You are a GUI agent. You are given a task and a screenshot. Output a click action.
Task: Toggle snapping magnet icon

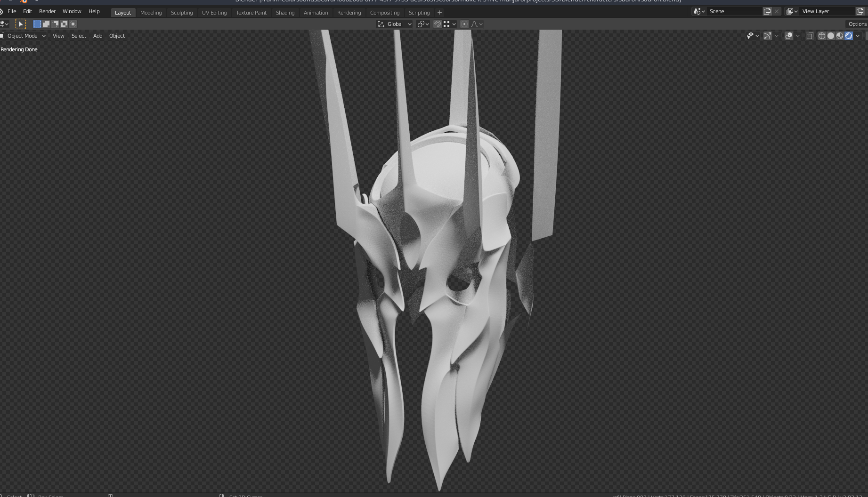coord(438,24)
